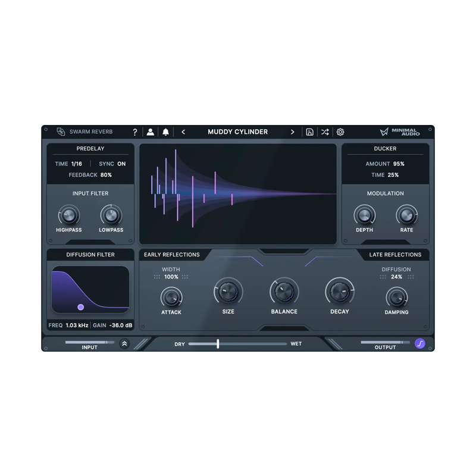This screenshot has width=476, height=476.
Task: Switch to the Early Reflections tab
Action: click(173, 254)
